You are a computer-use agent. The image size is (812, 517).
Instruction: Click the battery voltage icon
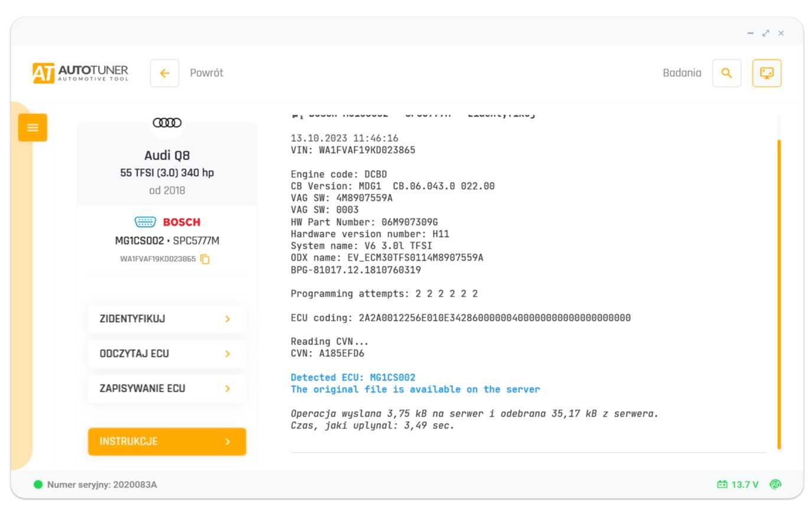coord(722,485)
